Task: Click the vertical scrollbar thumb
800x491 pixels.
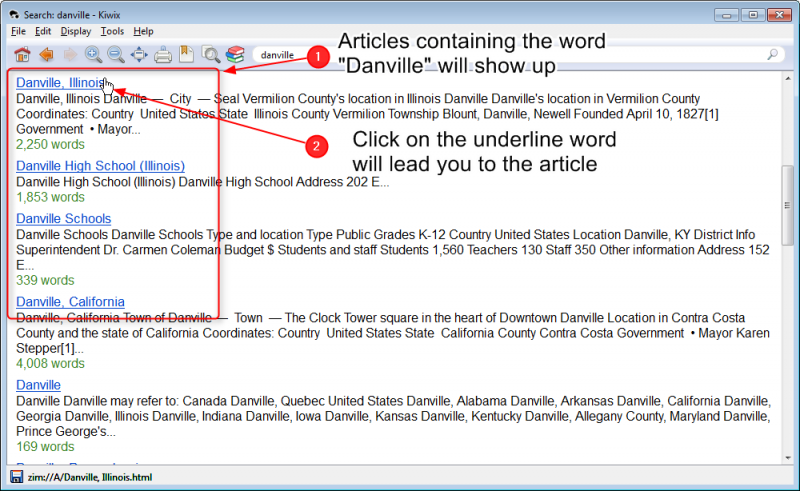Action: pos(787,205)
